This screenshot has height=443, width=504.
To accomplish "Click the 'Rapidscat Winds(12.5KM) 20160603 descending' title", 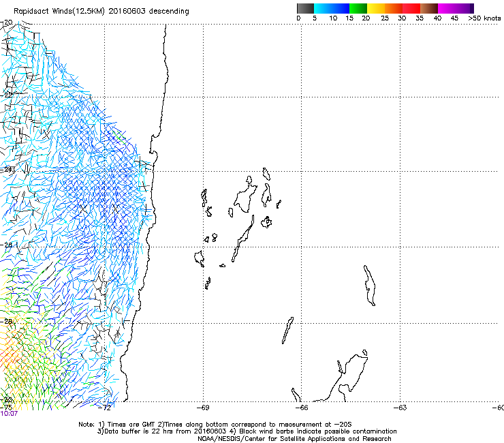I will (x=101, y=12).
